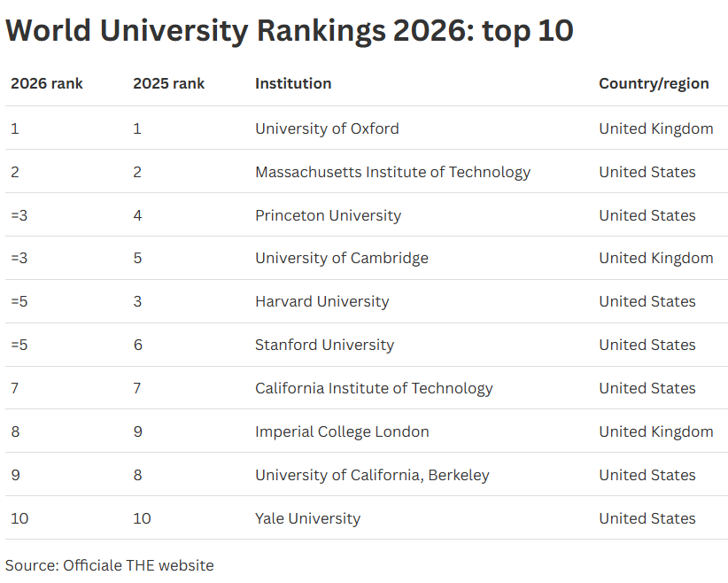Choose Imperial College London
The image size is (728, 583).
tap(342, 431)
